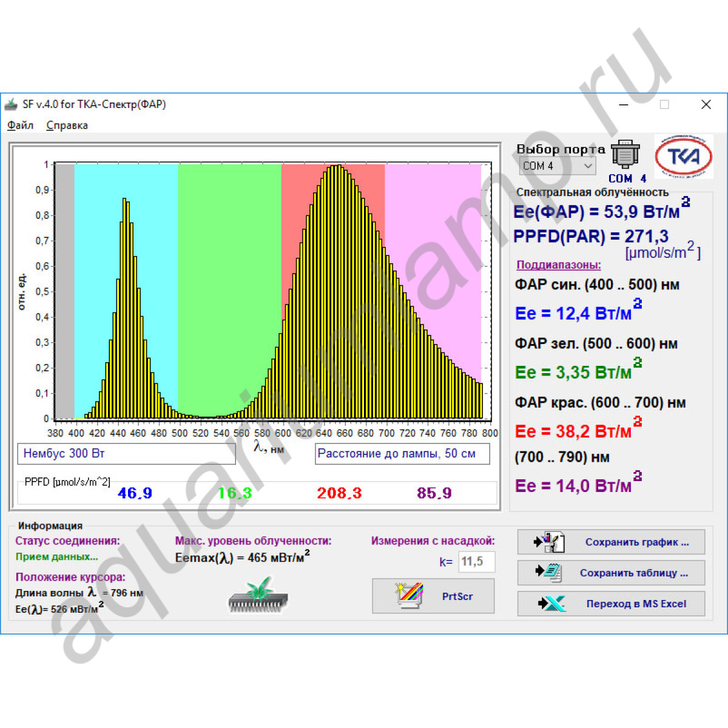Click the Нембус 300 Вт lamp name field

126,454
